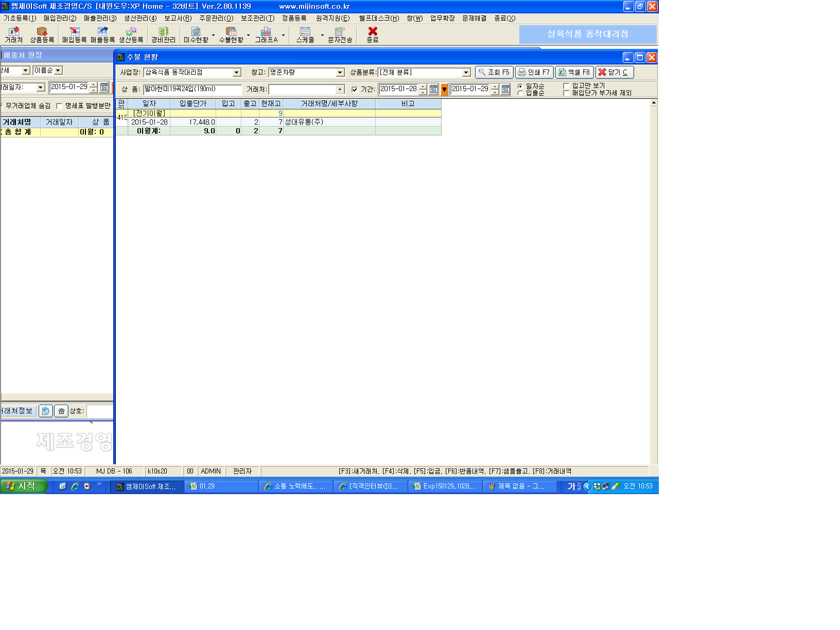Screen dimensions: 840x630
Task: Click the 상호 input field
Action: tap(100, 411)
